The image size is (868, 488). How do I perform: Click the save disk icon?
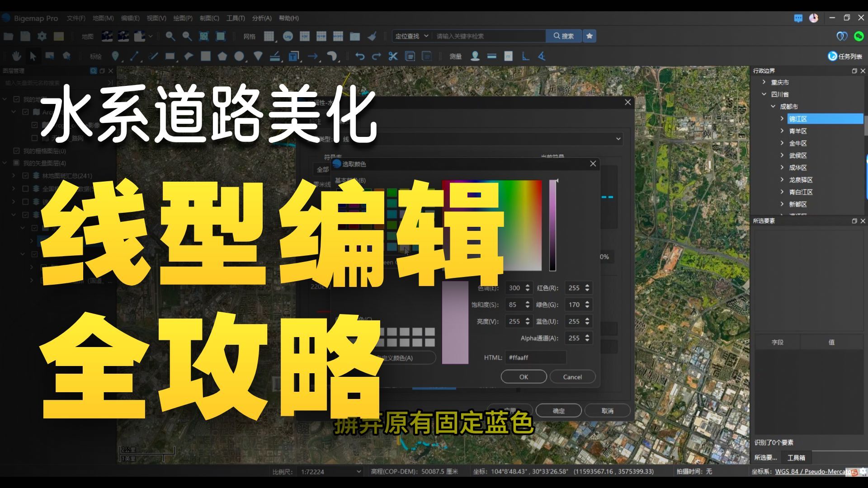point(25,36)
